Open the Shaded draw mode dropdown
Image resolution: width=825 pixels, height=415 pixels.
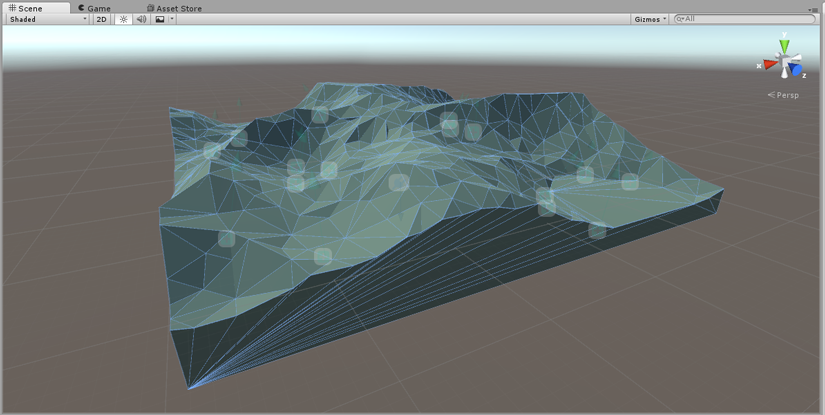point(47,19)
